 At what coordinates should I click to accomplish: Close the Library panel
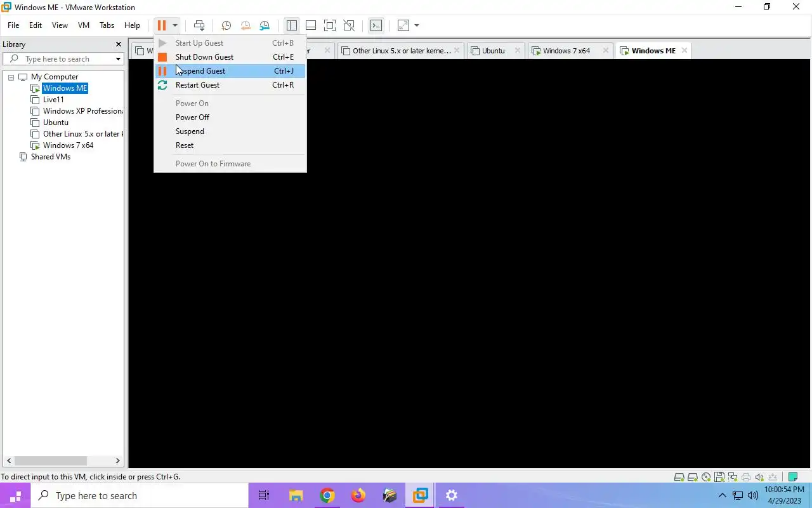pos(118,44)
